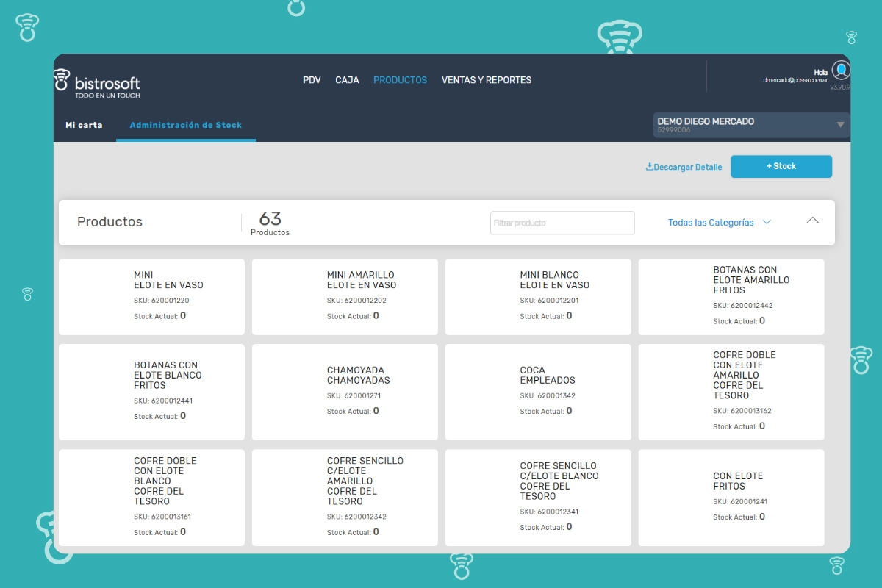Screen dimensions: 882x588
Task: Open VENTAS Y REPORTES section
Action: coord(486,80)
